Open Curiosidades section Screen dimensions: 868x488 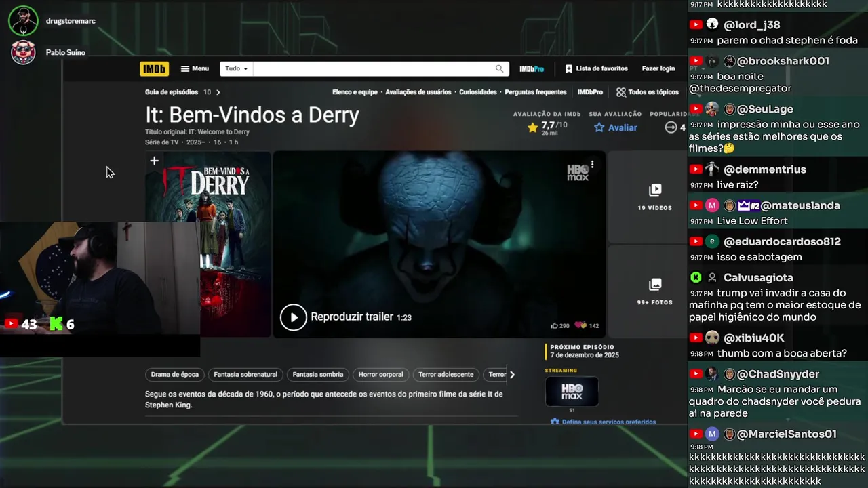pyautogui.click(x=478, y=92)
